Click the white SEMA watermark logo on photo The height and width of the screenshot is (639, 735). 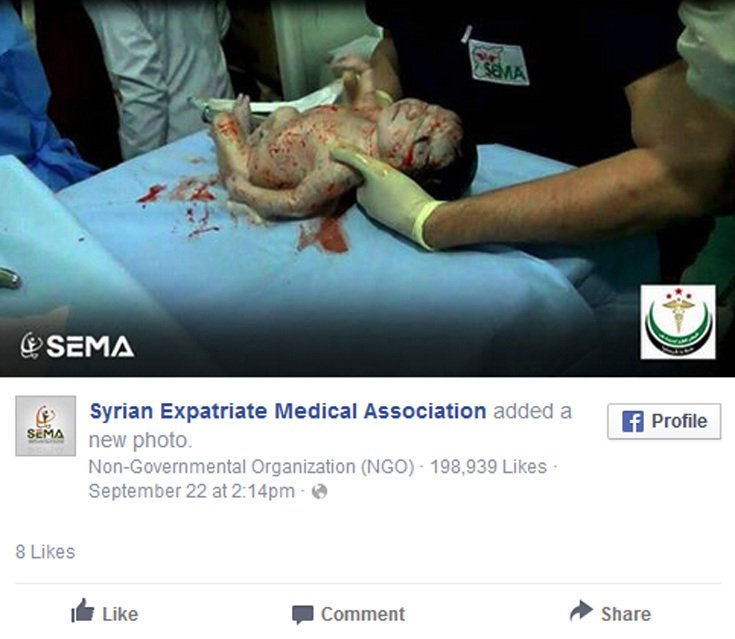(x=77, y=346)
